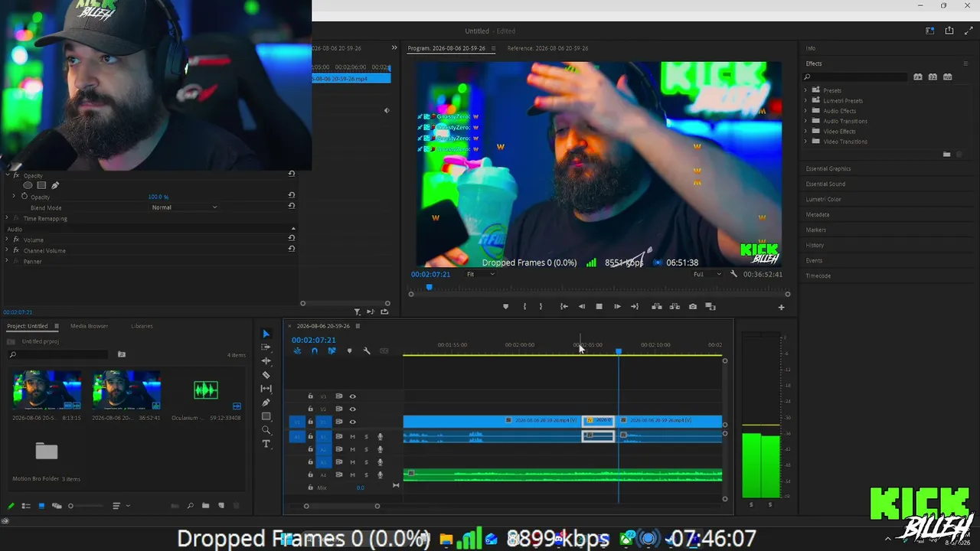This screenshot has height=551, width=980.
Task: Switch to the Media Browser tab
Action: tap(89, 326)
